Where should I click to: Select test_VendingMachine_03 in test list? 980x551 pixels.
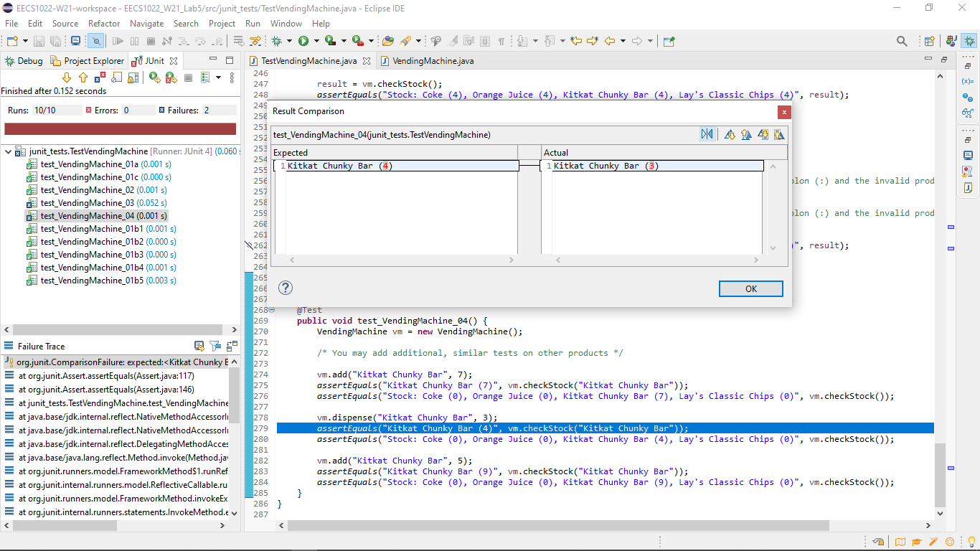click(87, 203)
